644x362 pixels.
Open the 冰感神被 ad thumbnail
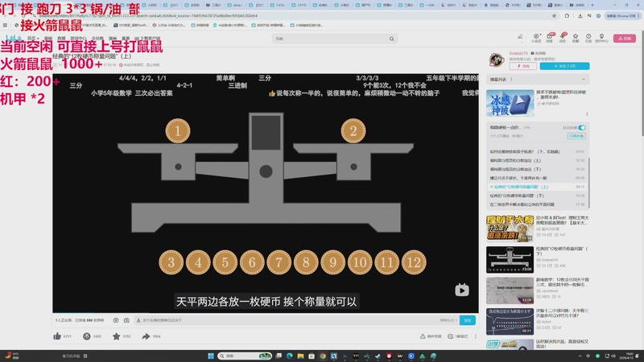tap(510, 103)
